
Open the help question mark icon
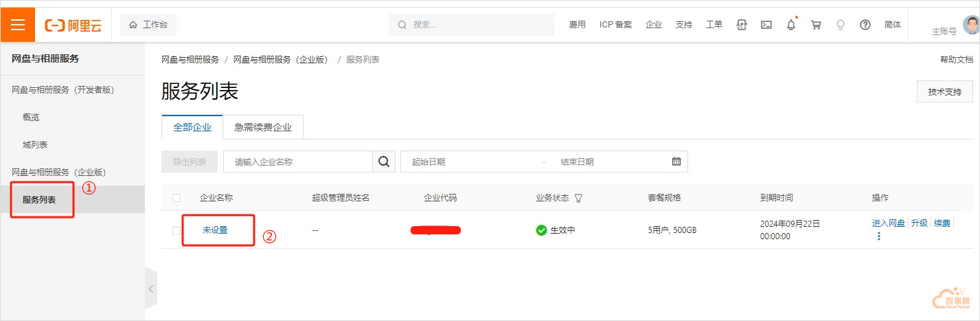click(x=865, y=25)
